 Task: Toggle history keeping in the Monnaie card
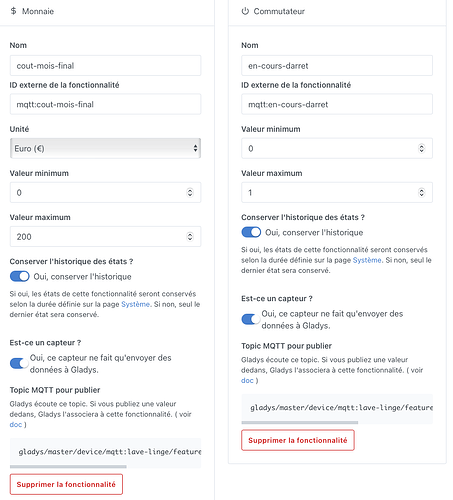coord(20,276)
